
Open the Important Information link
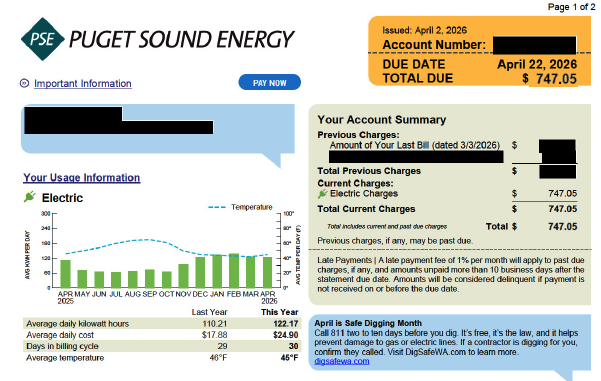[x=83, y=83]
